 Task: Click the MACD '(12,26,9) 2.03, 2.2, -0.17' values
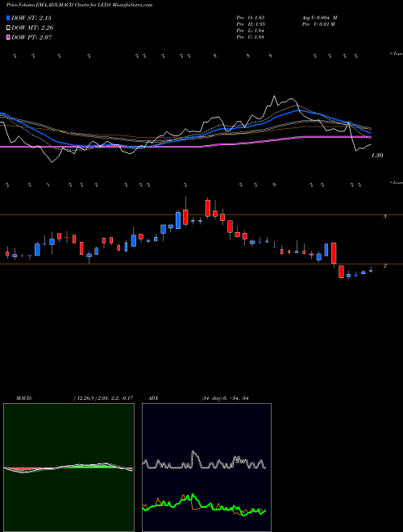[103, 398]
